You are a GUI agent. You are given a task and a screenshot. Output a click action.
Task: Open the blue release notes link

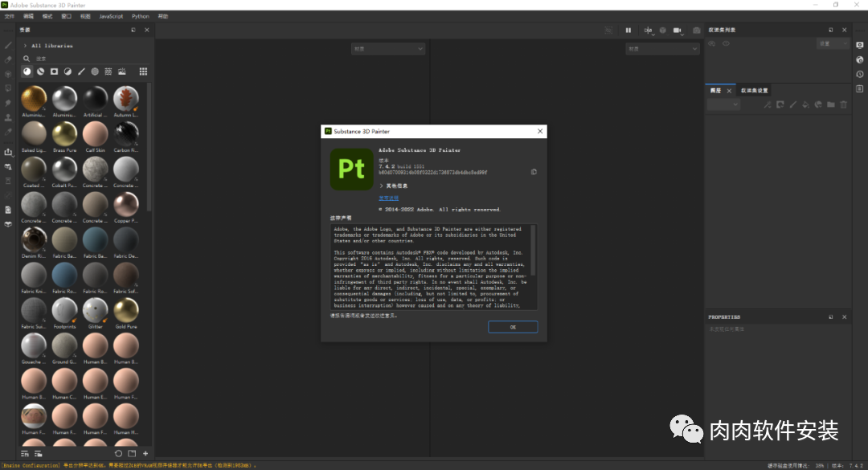click(x=388, y=198)
